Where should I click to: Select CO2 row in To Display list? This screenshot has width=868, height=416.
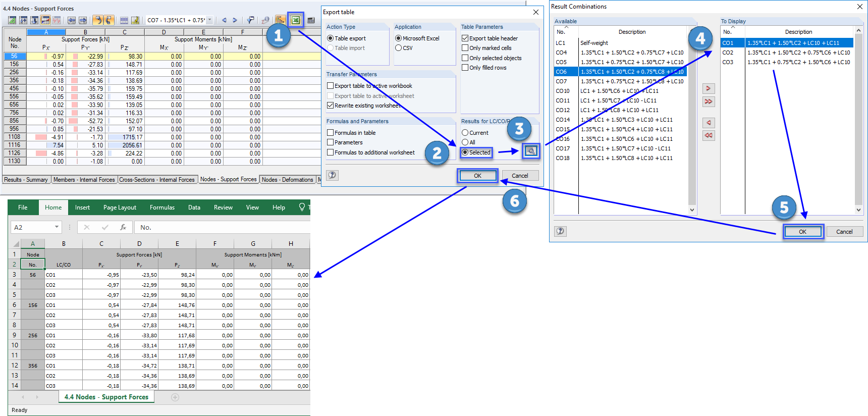point(787,53)
